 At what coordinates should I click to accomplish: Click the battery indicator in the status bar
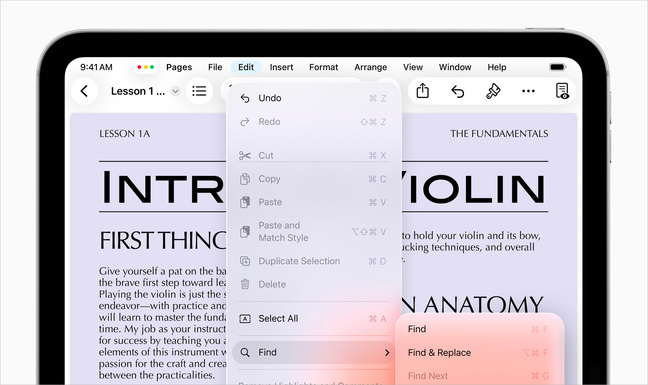click(x=557, y=67)
